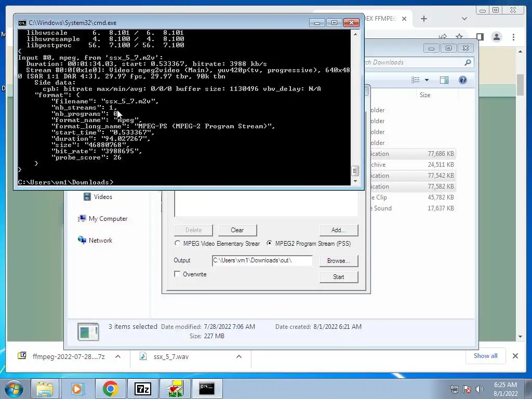Click the ffmpeg-2022-07-28 download item
532x399 pixels.
69,356
